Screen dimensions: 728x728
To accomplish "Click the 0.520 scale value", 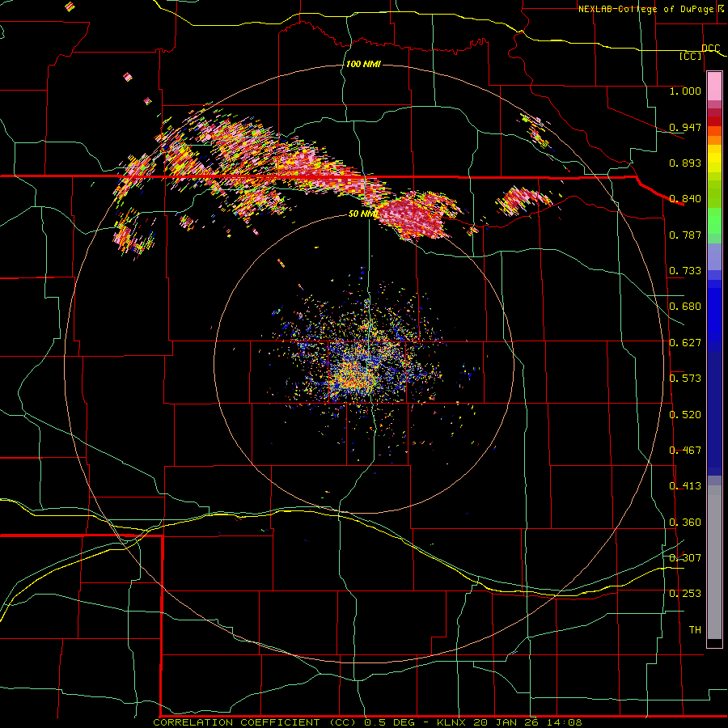I will click(x=685, y=415).
